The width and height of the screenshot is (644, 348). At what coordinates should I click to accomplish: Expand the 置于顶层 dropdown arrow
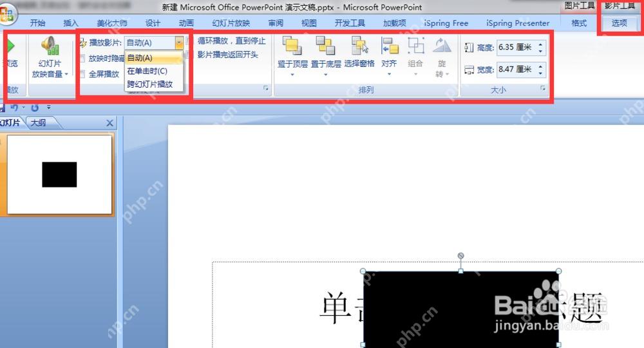[292, 75]
